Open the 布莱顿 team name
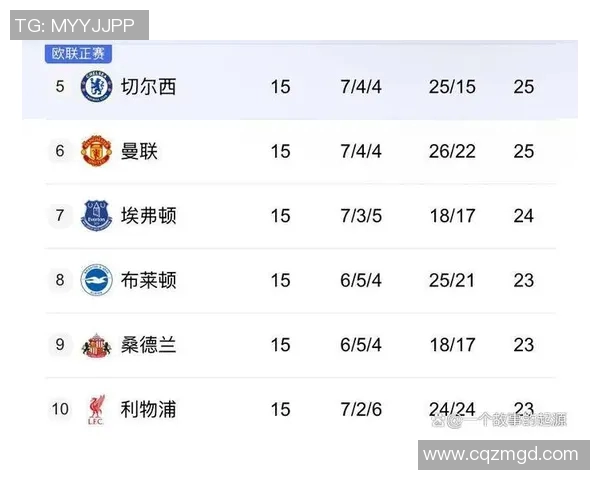 (148, 280)
